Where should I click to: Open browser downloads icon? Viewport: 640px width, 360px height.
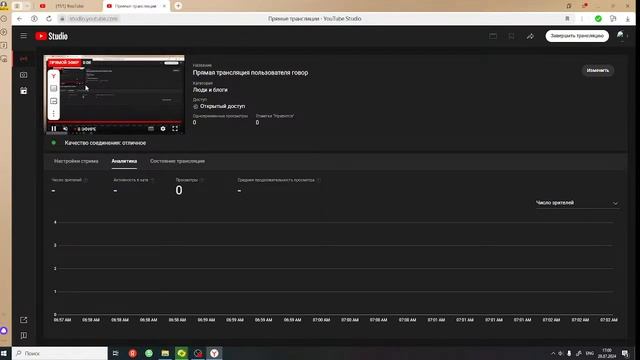tap(628, 19)
